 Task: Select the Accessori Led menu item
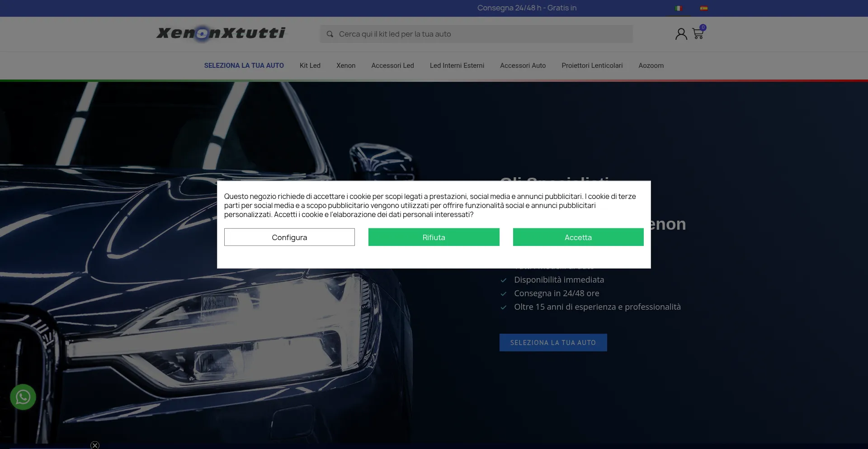[392, 66]
